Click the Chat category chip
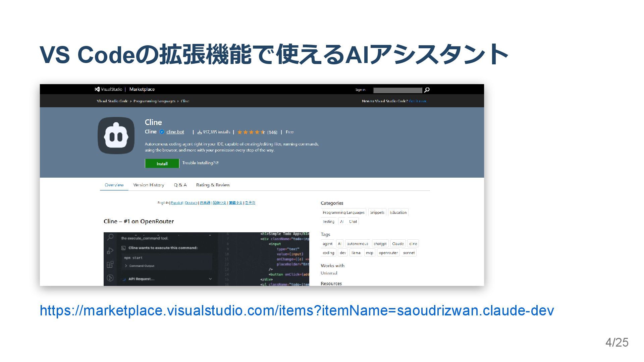 point(353,222)
